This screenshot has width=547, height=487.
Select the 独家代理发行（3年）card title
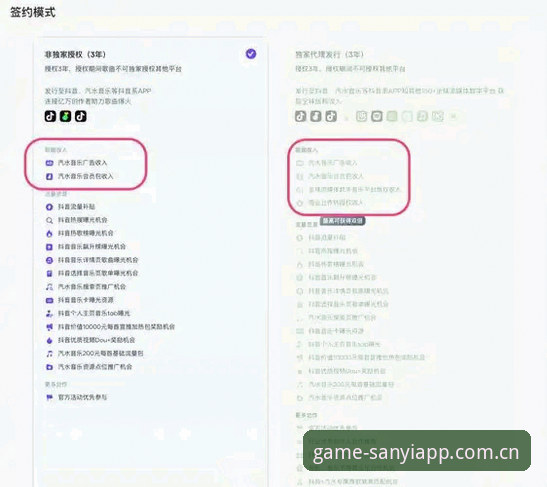(329, 54)
